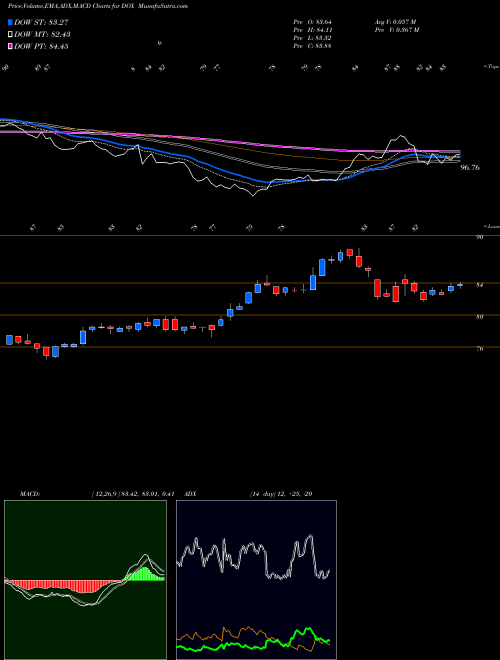
Task: Click the 76 price axis label
Action: click(479, 349)
